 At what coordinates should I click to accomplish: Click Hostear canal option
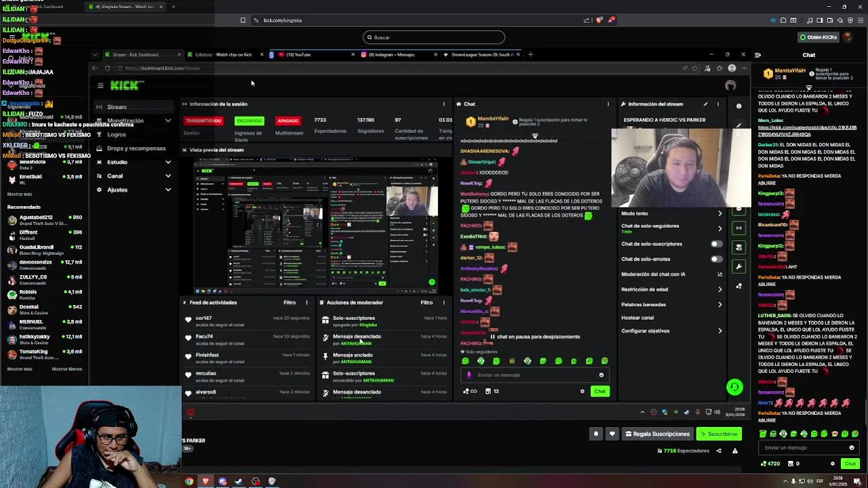637,317
